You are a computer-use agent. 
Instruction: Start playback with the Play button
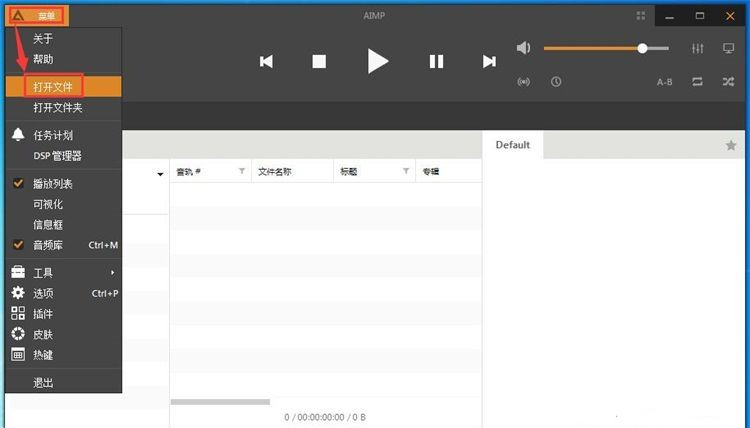377,61
